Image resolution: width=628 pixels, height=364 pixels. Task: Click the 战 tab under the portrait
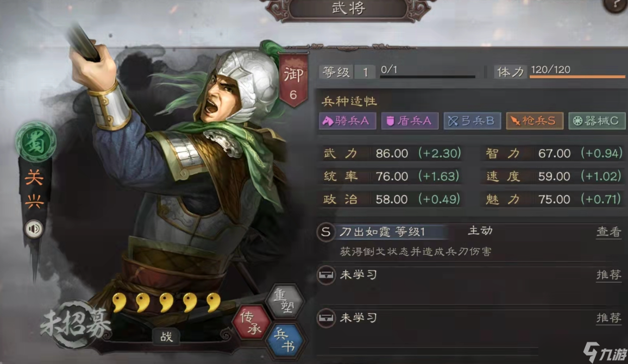[x=167, y=337]
